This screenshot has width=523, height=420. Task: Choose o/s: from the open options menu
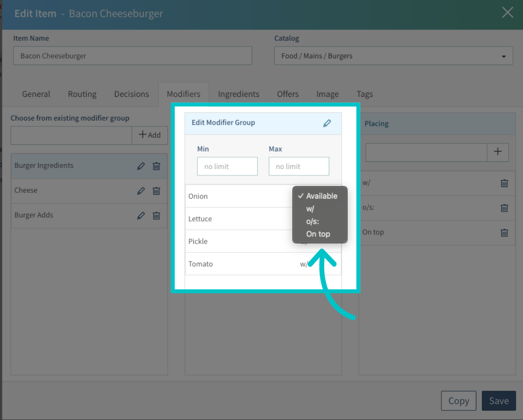pos(312,221)
